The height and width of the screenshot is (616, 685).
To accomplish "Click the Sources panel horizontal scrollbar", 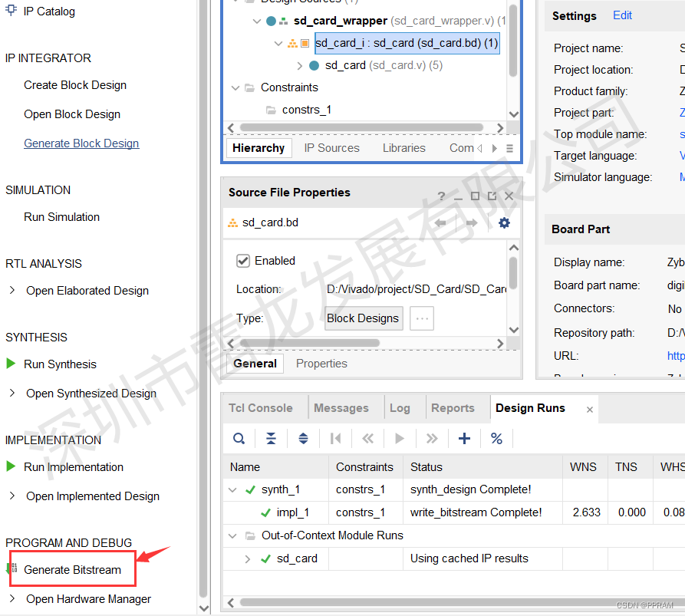I will click(362, 127).
